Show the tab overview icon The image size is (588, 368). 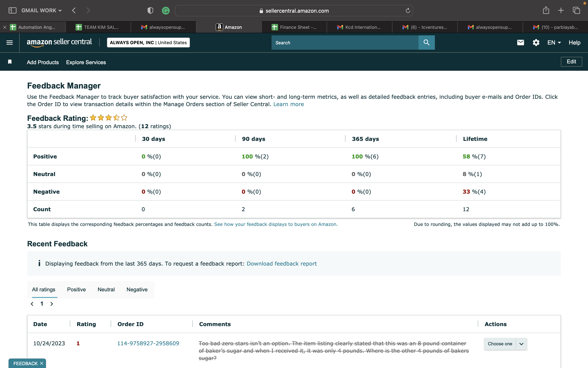pos(576,10)
